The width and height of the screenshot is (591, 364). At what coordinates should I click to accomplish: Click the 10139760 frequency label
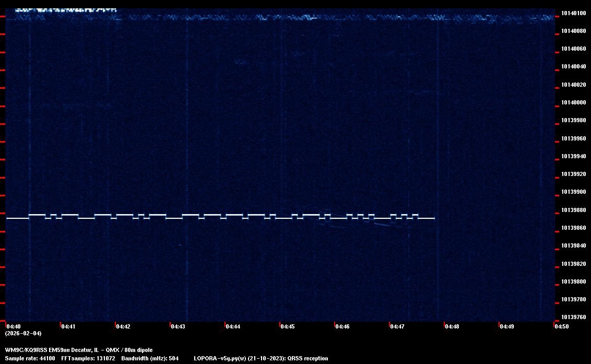tap(573, 317)
